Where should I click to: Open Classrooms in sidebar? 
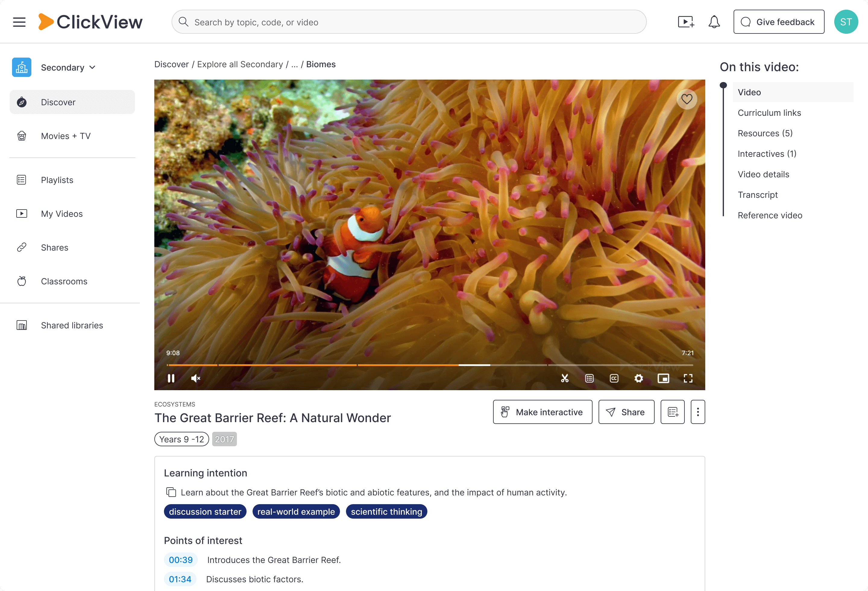[x=72, y=281]
